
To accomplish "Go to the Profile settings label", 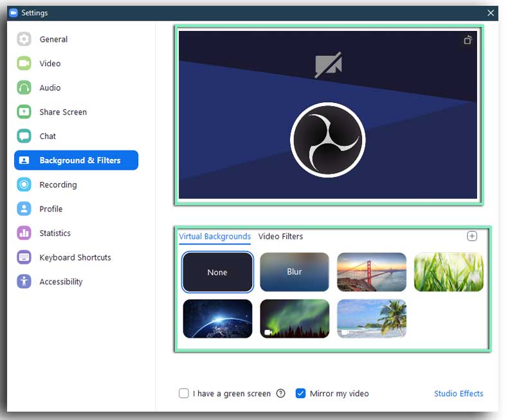I will [51, 208].
